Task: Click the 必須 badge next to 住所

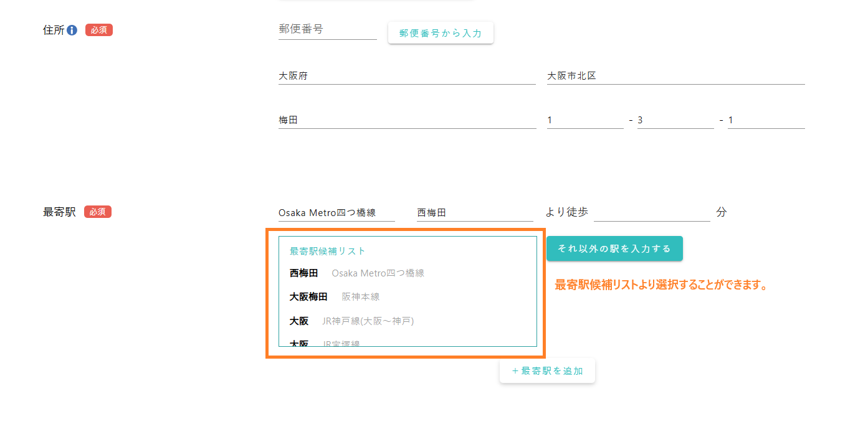Action: tap(99, 30)
